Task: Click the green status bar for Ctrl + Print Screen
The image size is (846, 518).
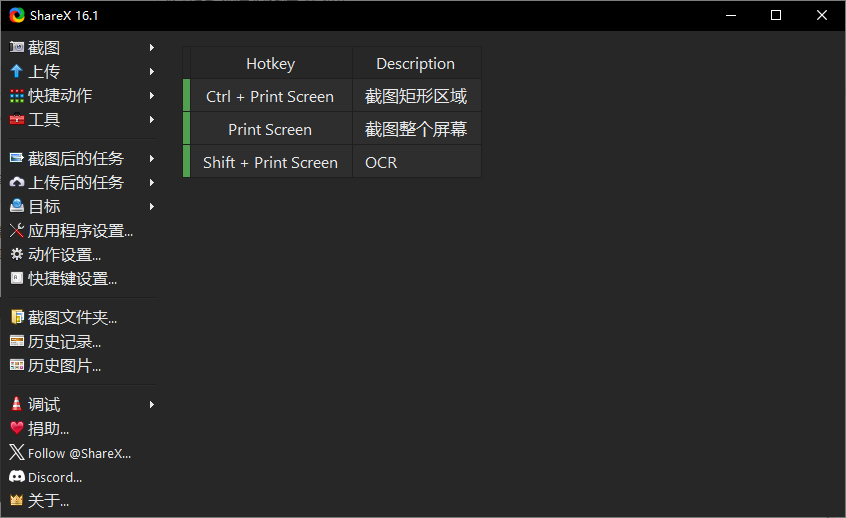Action: coord(186,96)
